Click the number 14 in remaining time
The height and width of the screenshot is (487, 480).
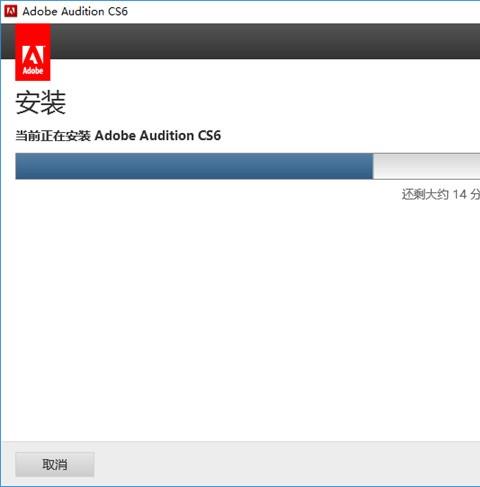pos(459,194)
